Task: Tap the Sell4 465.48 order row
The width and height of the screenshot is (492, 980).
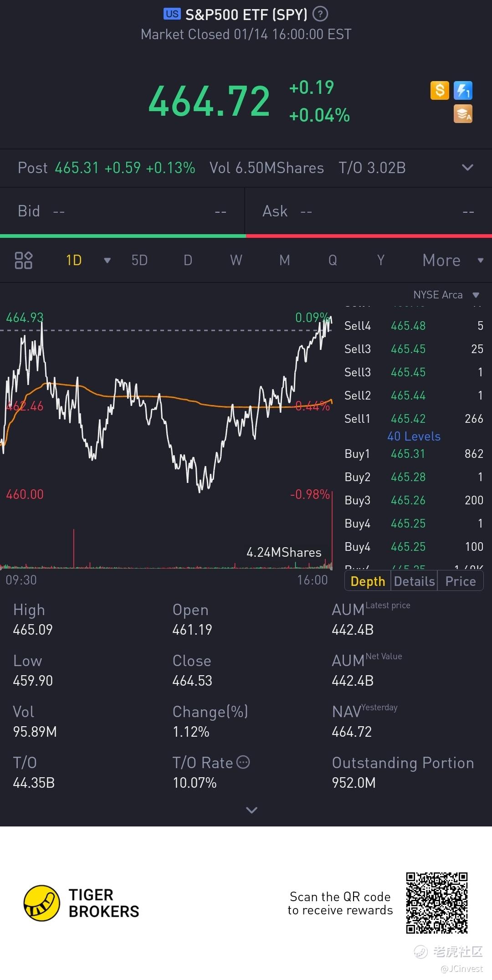Action: coord(414,326)
